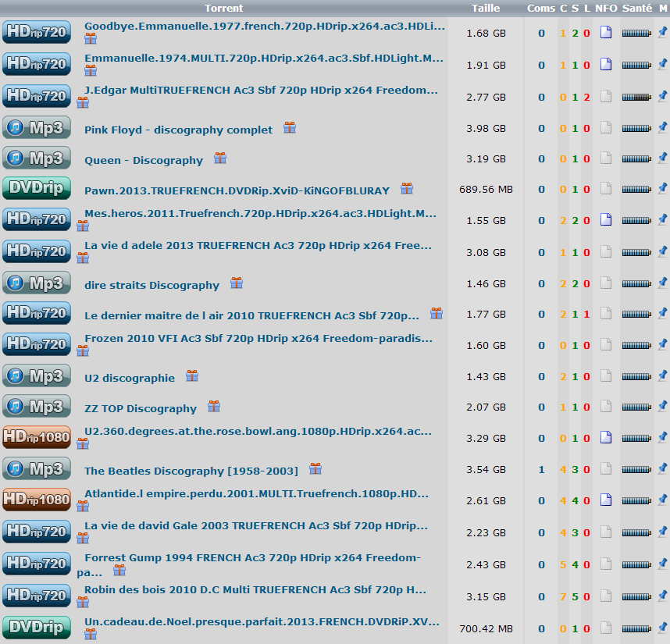Click comment count 1 for The Beatles Discography
The height and width of the screenshot is (644, 670).
pyautogui.click(x=541, y=469)
